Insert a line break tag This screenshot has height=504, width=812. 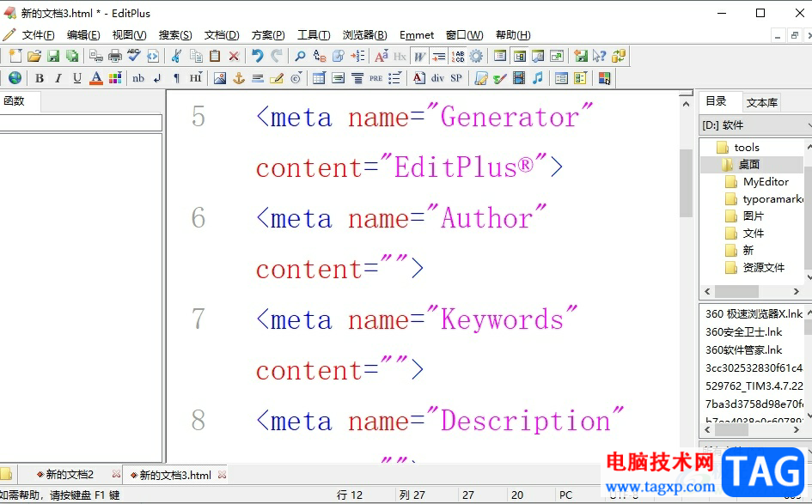157,78
